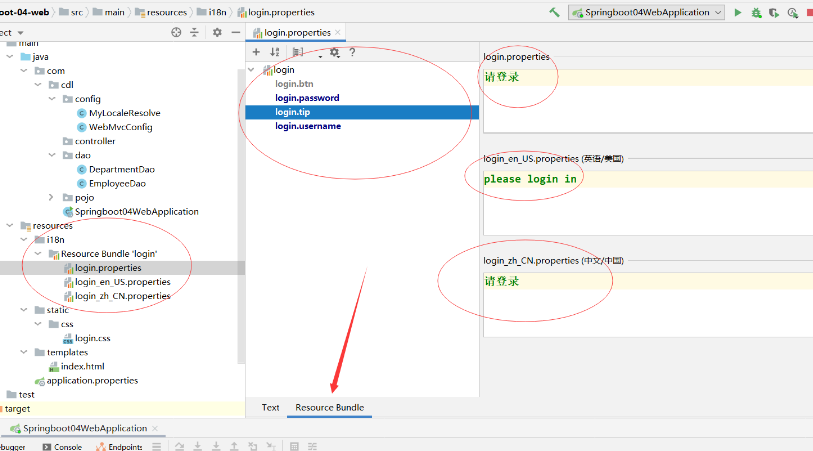Switch to the Resource Bundle tab
Viewport: 813px width, 451px height.
coord(330,407)
